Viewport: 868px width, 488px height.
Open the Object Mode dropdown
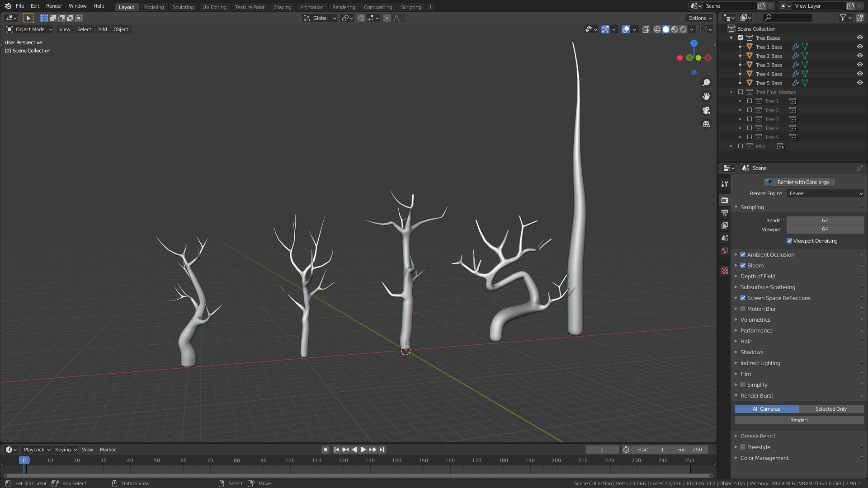29,29
